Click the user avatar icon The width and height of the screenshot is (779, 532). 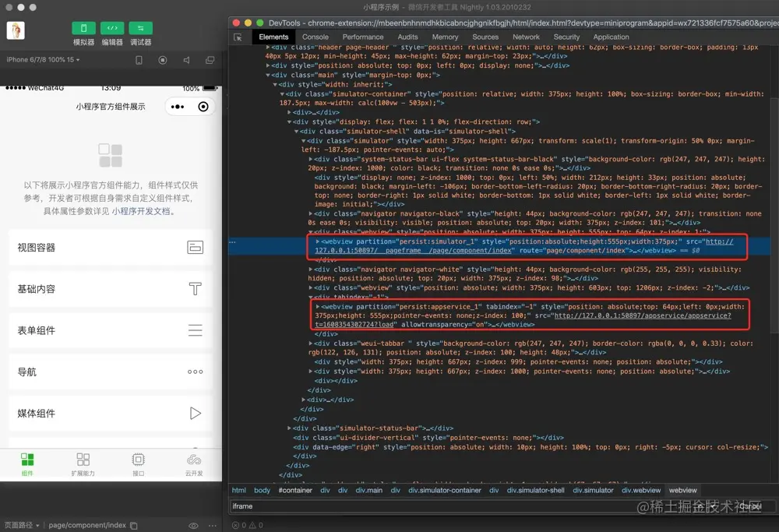(x=16, y=31)
